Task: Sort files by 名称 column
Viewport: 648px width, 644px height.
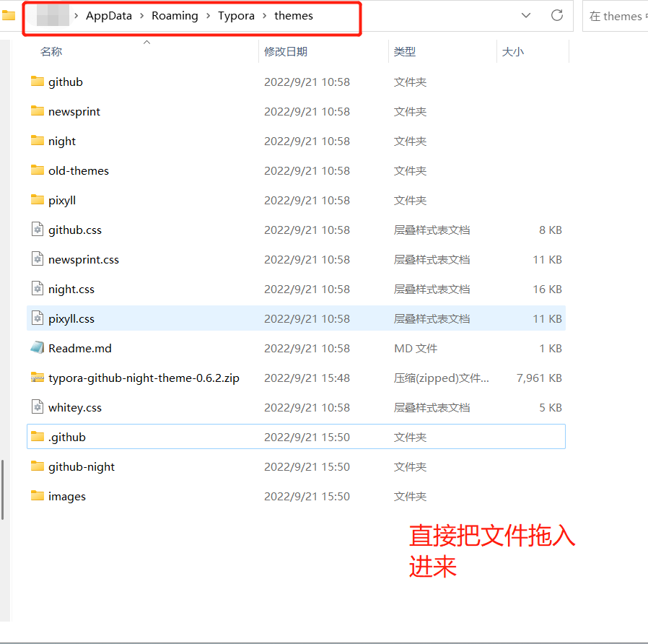Action: click(x=51, y=52)
